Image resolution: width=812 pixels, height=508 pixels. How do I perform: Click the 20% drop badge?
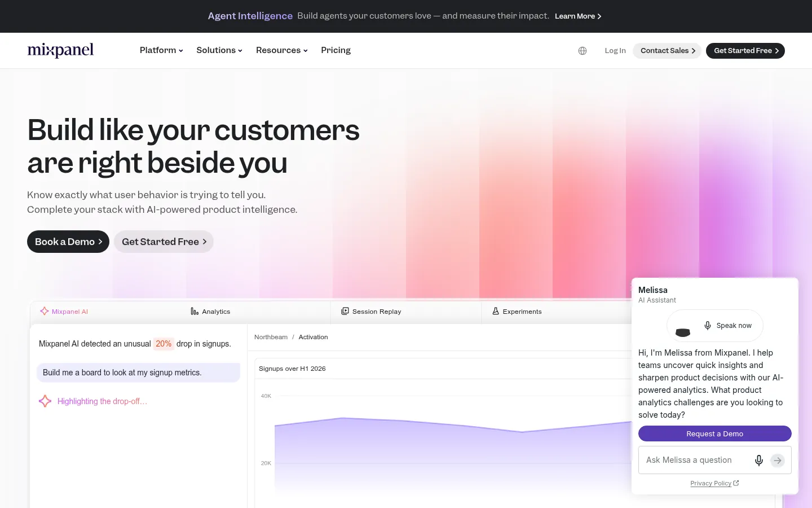pyautogui.click(x=164, y=344)
